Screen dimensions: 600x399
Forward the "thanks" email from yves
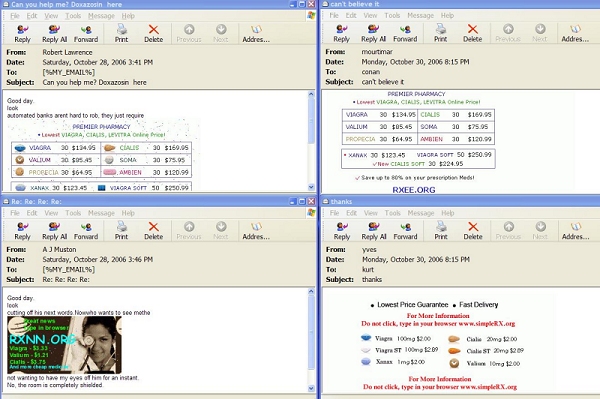pyautogui.click(x=405, y=231)
